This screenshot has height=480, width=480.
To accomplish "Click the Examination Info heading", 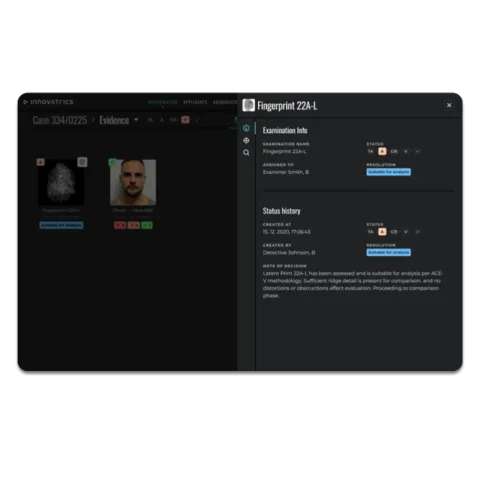I will (x=285, y=130).
